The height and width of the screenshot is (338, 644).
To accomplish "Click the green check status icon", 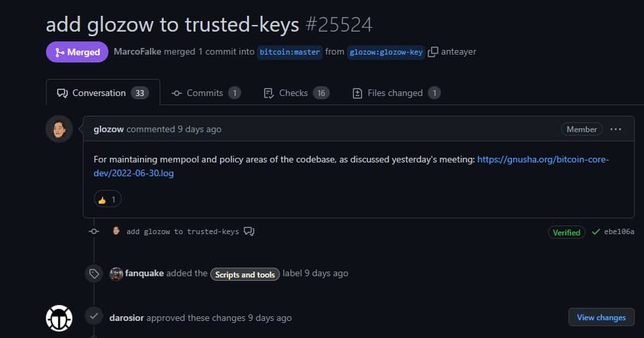I will pos(595,232).
